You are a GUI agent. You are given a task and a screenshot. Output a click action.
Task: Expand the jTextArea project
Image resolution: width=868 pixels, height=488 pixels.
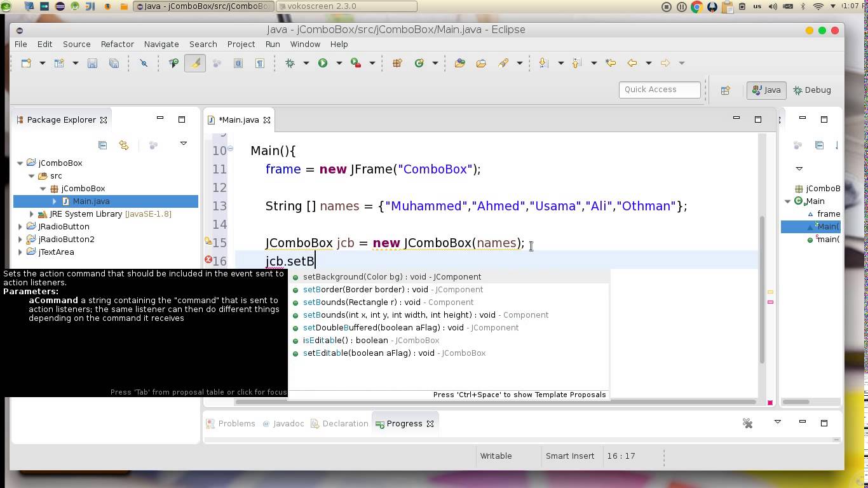[20, 252]
